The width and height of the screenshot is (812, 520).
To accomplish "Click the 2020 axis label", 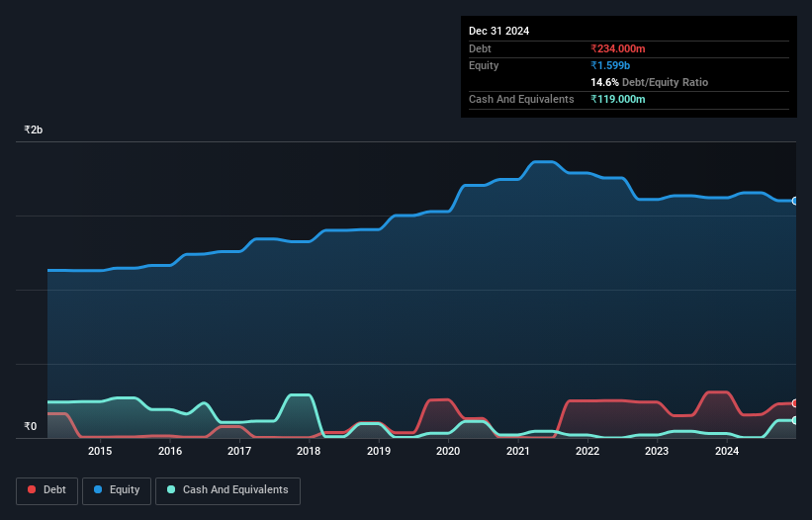I will pos(448,451).
